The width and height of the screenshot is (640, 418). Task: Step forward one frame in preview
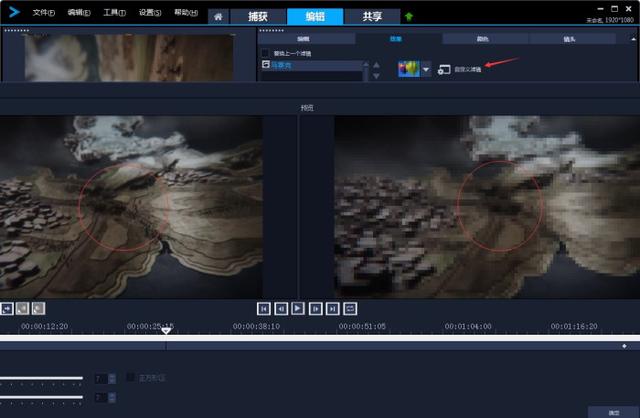point(316,309)
